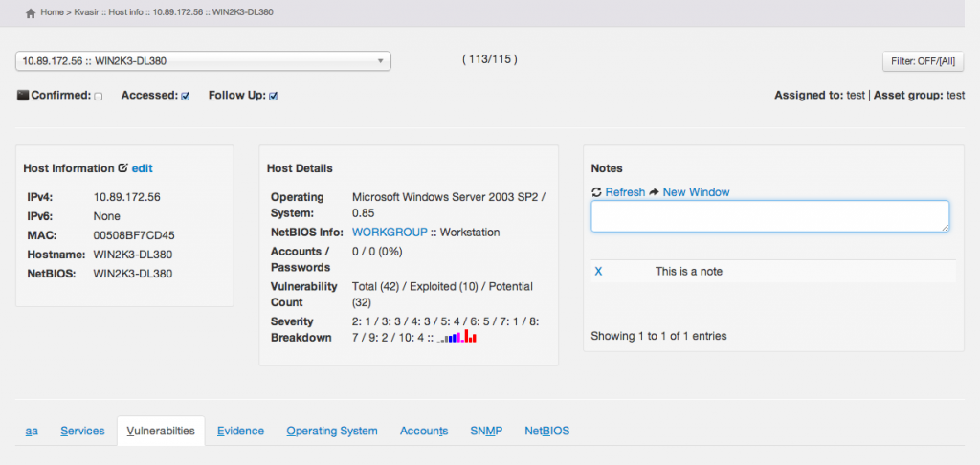Open the Accounts tab
This screenshot has height=465, width=980.
point(424,432)
